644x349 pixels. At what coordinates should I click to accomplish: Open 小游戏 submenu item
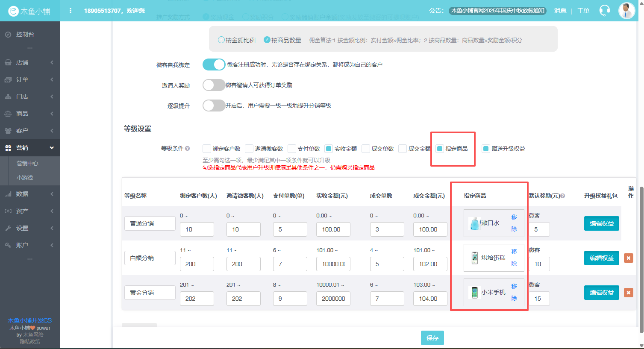pos(25,178)
